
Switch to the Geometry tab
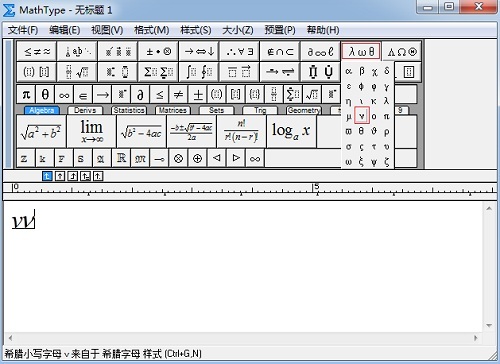[x=304, y=110]
